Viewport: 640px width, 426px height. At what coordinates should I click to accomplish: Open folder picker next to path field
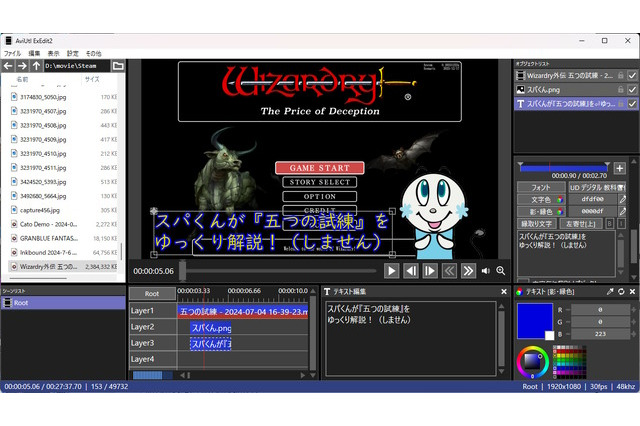(x=118, y=66)
